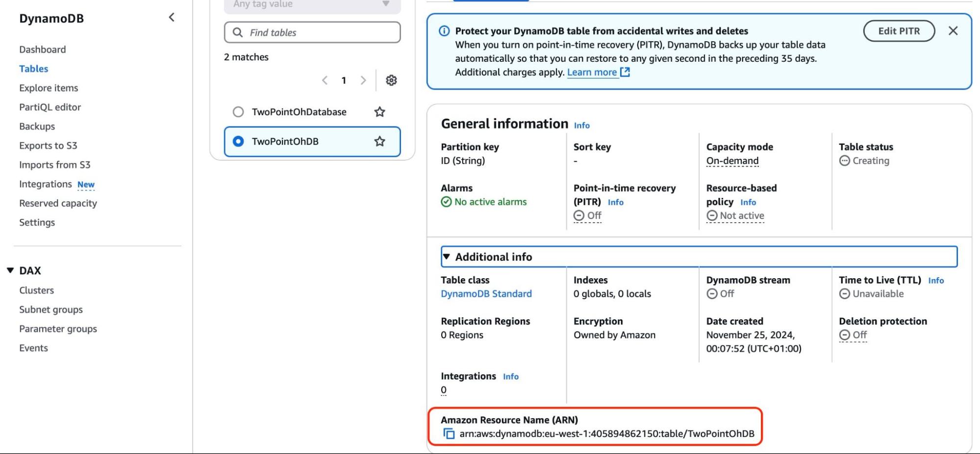
Task: Open Explore items in sidebar
Action: point(49,88)
